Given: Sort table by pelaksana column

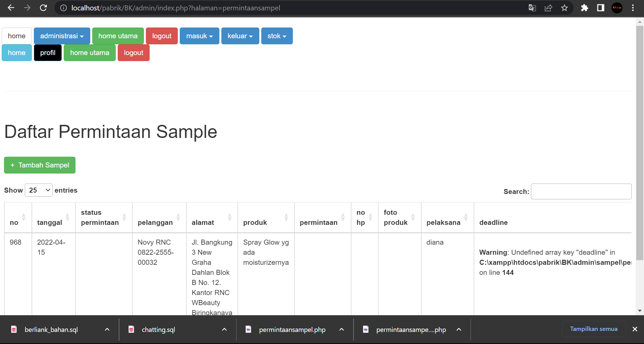Looking at the screenshot, I should tap(447, 217).
